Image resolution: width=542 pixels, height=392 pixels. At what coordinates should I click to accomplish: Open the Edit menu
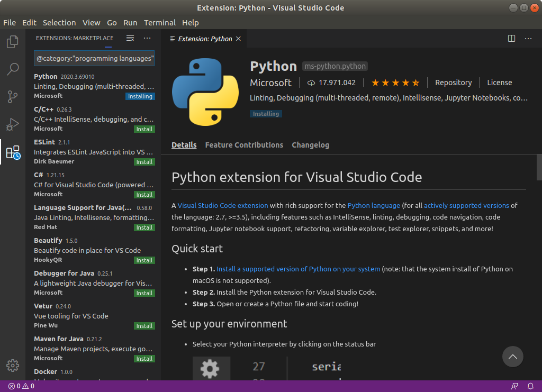click(29, 23)
